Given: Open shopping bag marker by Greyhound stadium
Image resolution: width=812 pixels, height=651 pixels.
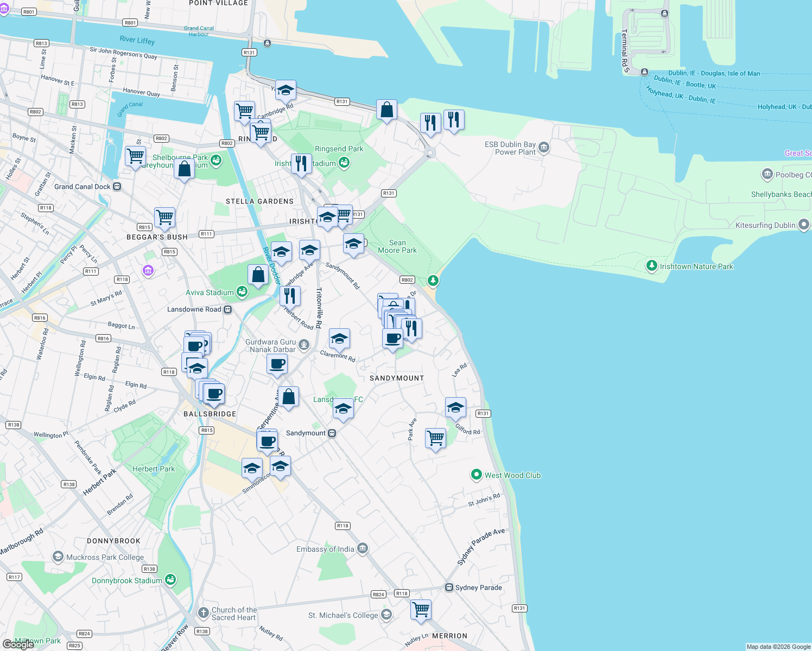Looking at the screenshot, I should click(185, 169).
